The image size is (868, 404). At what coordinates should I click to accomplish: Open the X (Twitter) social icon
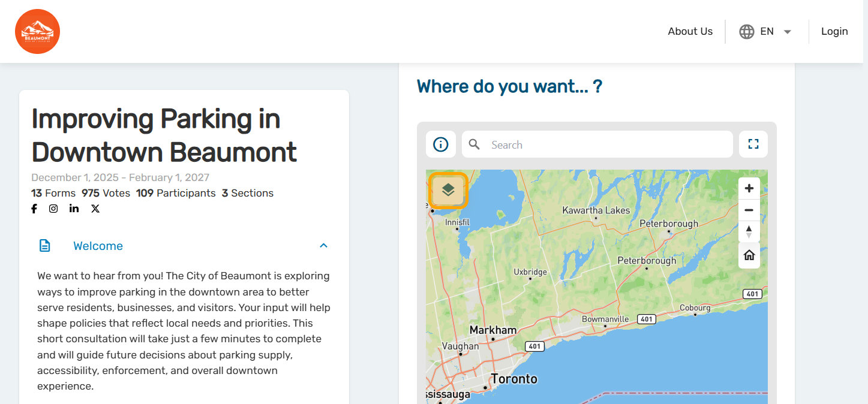tap(95, 209)
